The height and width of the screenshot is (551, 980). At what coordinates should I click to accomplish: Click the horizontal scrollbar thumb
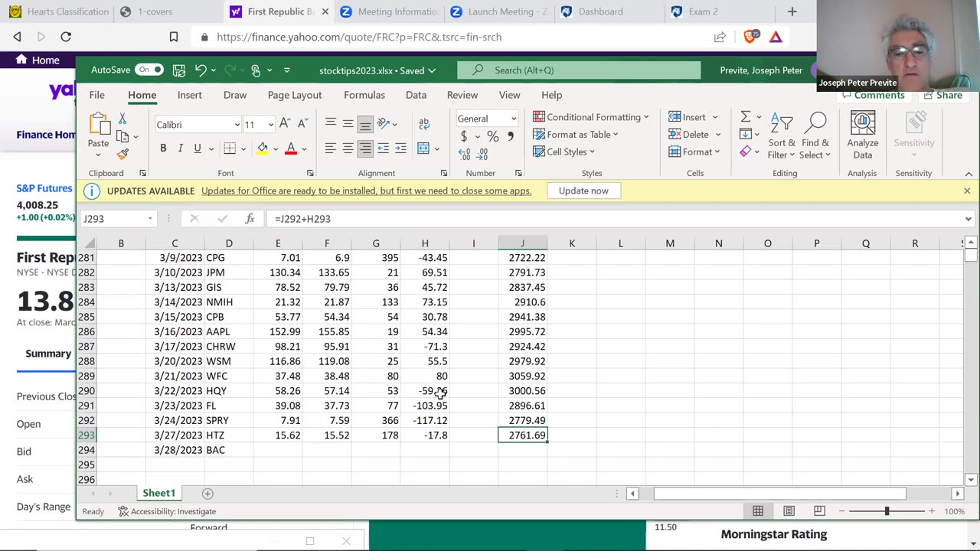pyautogui.click(x=779, y=494)
